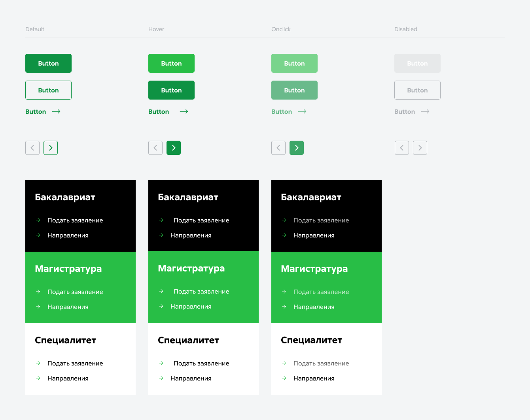Click arrow before Направления in Onclick Специалитет card
This screenshot has height=420, width=530.
[284, 378]
